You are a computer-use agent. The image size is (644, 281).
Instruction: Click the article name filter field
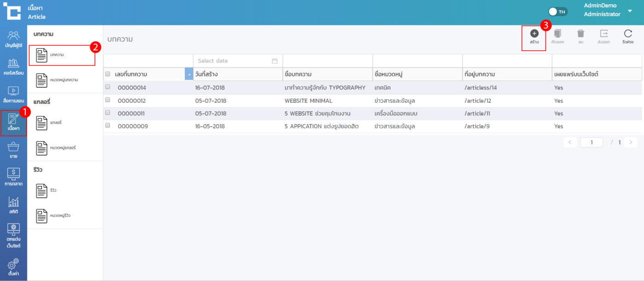point(327,61)
